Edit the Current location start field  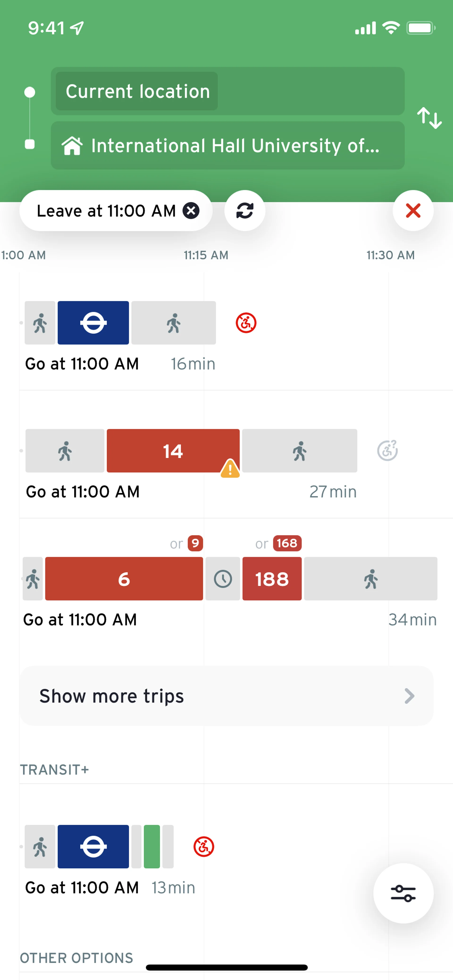(x=228, y=91)
